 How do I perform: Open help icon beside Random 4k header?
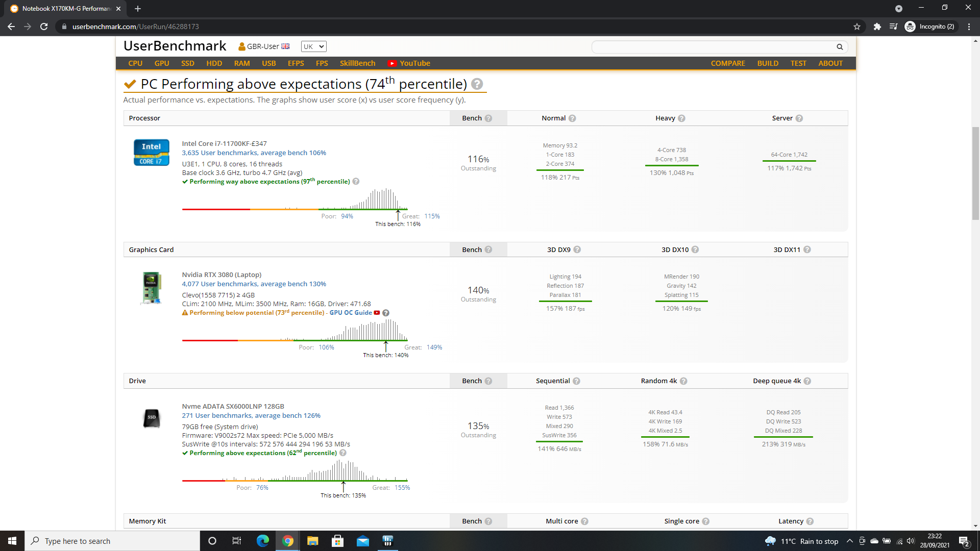pyautogui.click(x=683, y=381)
